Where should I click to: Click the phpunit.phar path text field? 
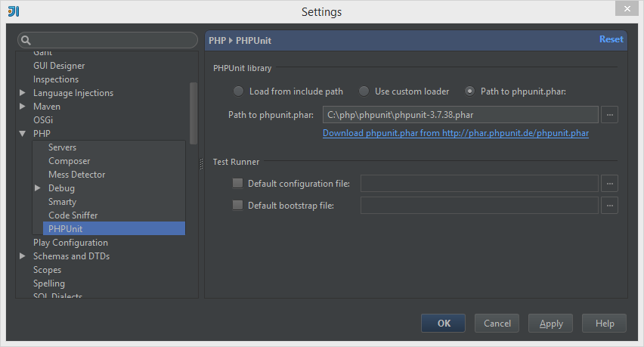point(460,115)
